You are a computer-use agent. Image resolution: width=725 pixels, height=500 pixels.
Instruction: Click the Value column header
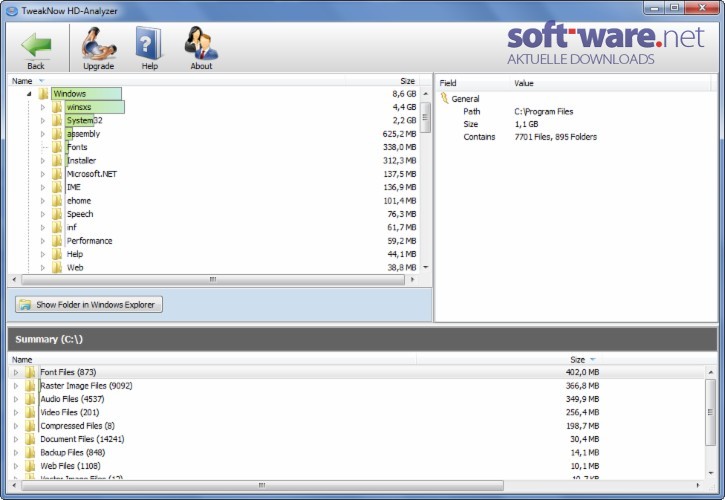523,83
